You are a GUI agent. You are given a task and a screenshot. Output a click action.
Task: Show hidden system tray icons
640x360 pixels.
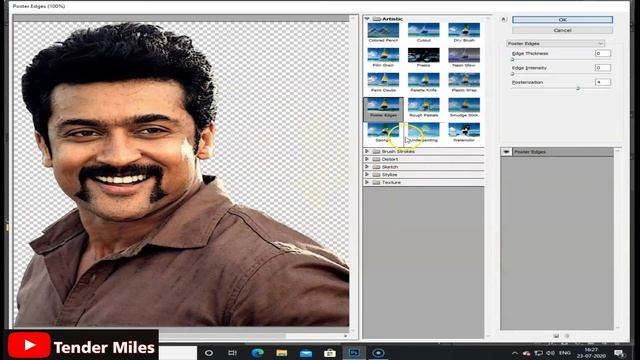click(x=515, y=353)
